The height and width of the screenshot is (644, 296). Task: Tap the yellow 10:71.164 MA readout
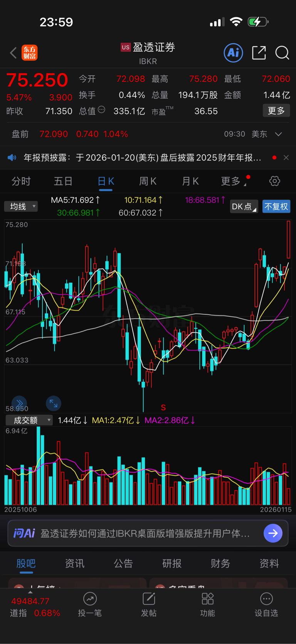143,200
